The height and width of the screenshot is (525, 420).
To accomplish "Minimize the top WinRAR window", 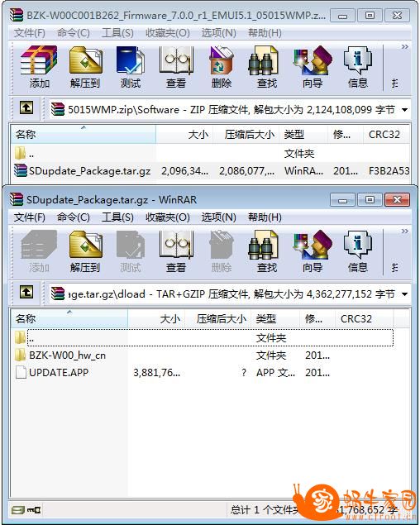I will click(342, 16).
